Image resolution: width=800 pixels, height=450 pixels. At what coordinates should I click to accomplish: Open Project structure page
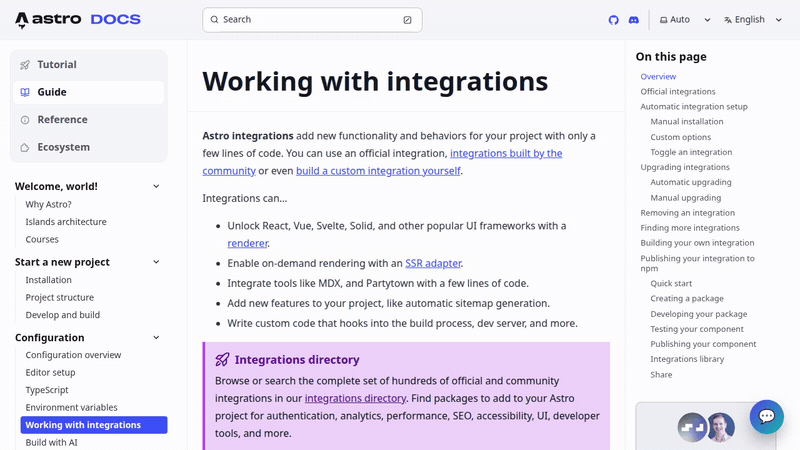60,297
